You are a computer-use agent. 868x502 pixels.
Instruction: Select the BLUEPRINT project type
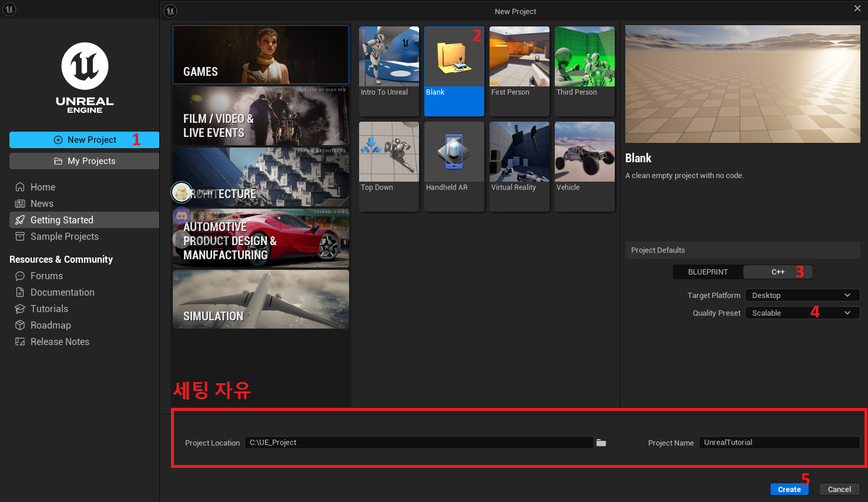pyautogui.click(x=708, y=272)
